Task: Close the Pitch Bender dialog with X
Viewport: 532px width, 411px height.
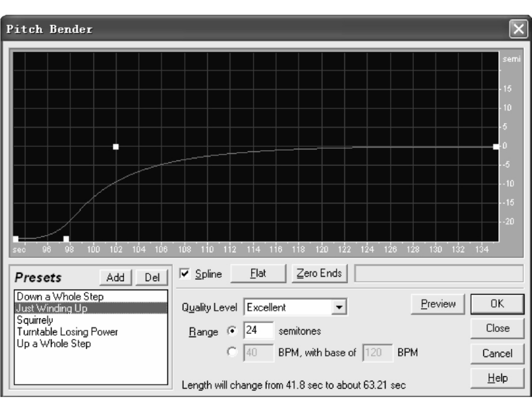Action: pos(518,29)
